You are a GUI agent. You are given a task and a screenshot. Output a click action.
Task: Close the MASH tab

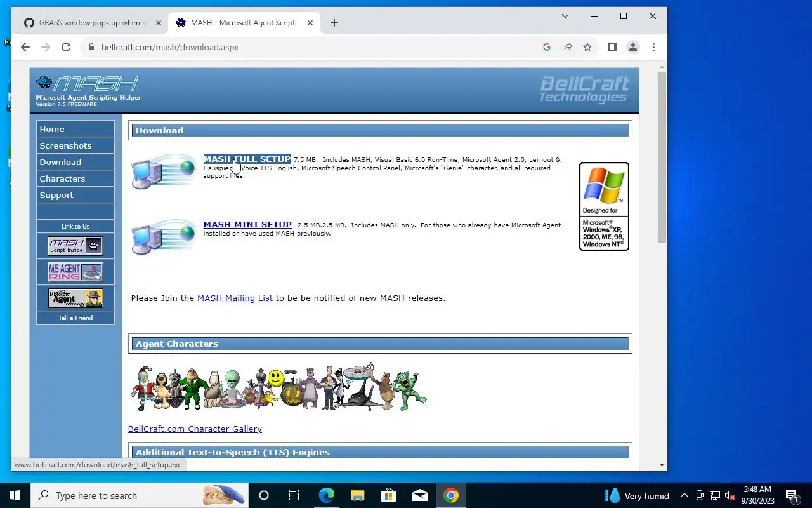click(x=310, y=23)
